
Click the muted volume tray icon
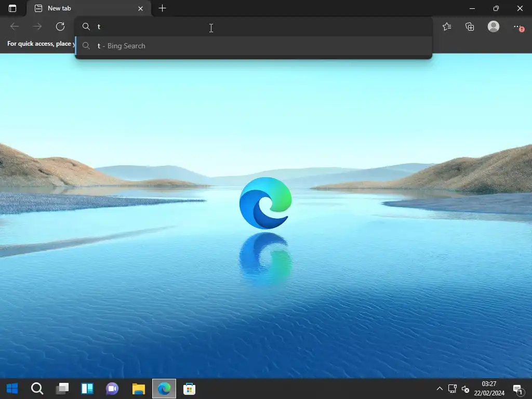click(x=465, y=389)
